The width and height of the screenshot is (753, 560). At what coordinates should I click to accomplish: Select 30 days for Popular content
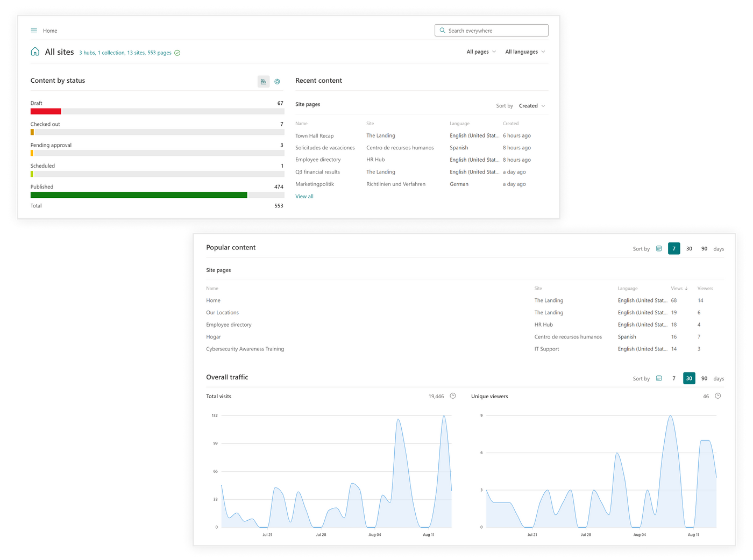point(689,249)
